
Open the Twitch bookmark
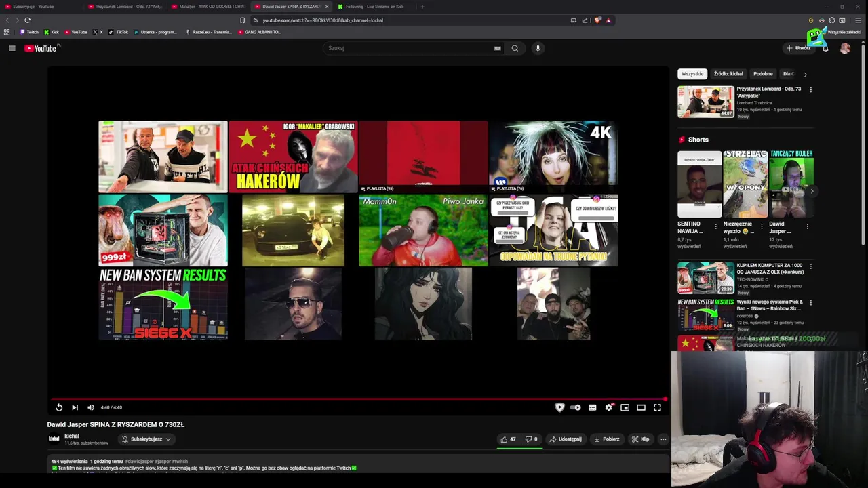pos(29,32)
